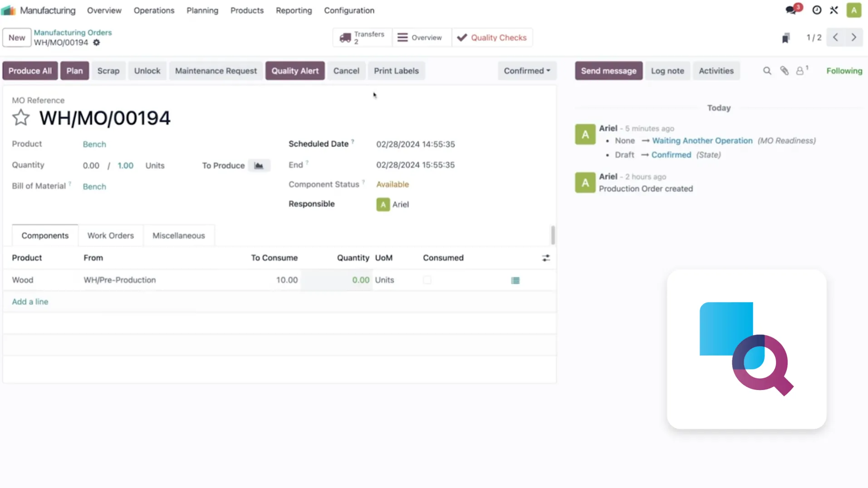Tick the Consumed checkbox for Wood
The image size is (868, 488).
click(427, 280)
